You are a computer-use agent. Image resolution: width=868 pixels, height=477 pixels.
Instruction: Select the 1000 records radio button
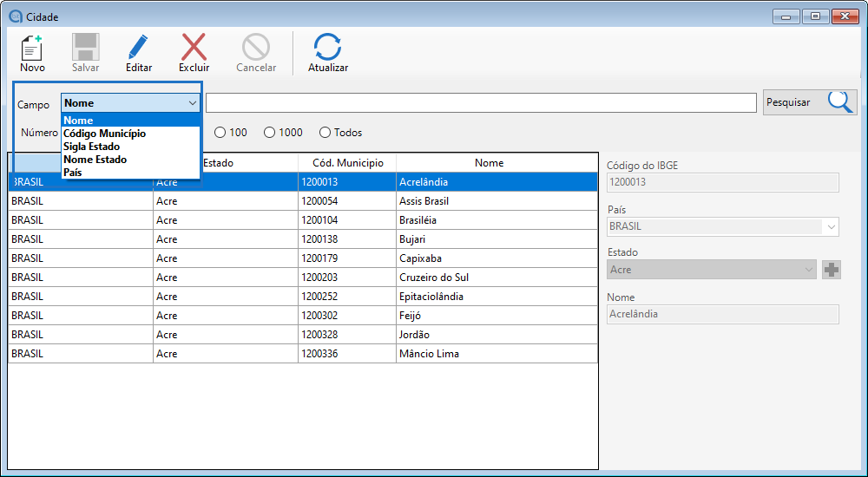(x=270, y=133)
